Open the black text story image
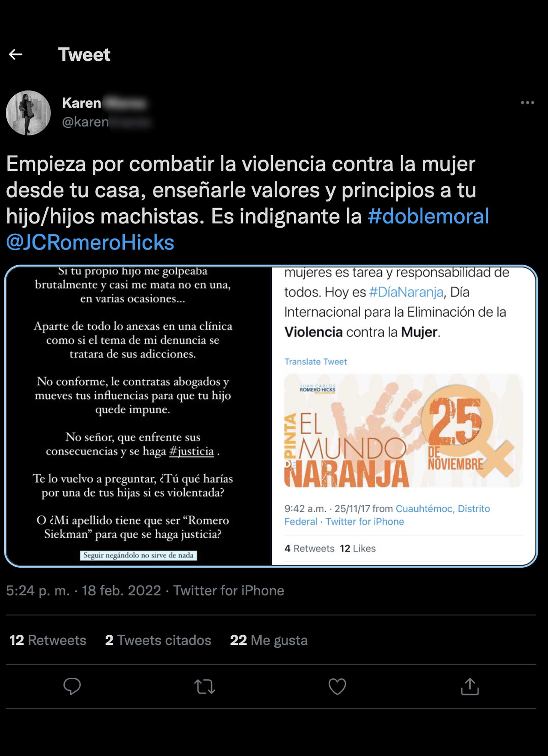Screen dimensions: 548x756 pyautogui.click(x=139, y=416)
